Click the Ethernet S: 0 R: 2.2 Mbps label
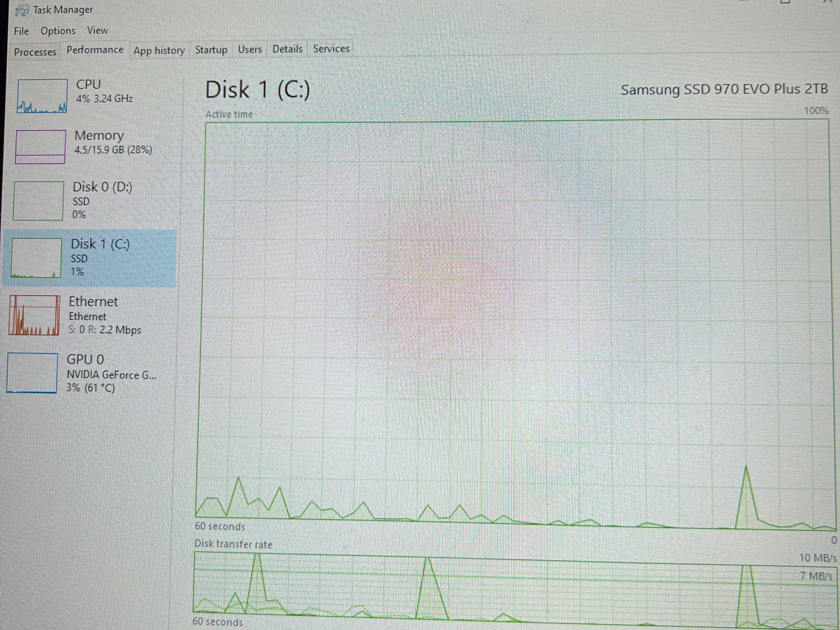Image resolution: width=840 pixels, height=630 pixels. pyautogui.click(x=105, y=315)
